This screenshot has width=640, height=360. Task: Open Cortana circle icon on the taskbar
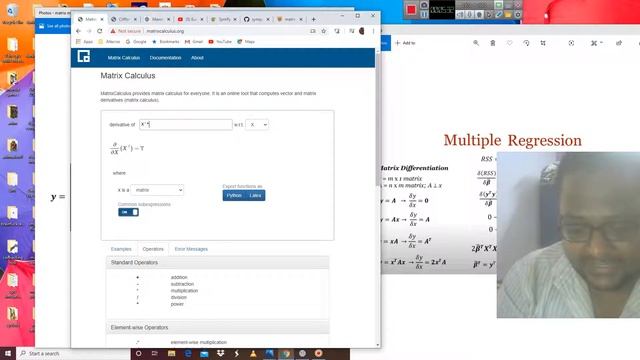point(138,353)
